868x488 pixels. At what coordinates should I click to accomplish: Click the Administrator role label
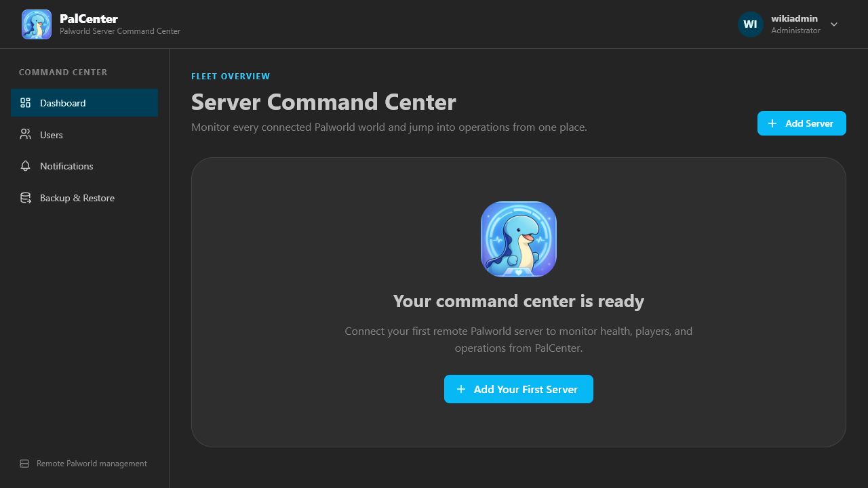point(795,30)
